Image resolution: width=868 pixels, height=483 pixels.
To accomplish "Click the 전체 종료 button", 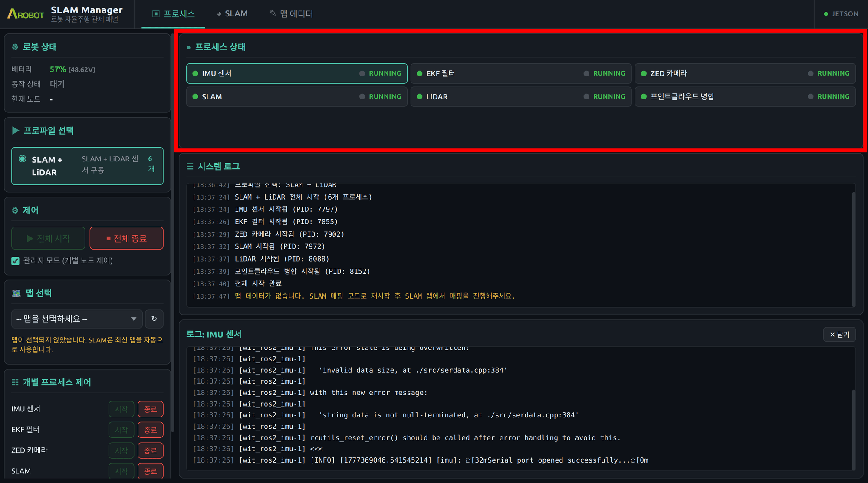I will [126, 238].
